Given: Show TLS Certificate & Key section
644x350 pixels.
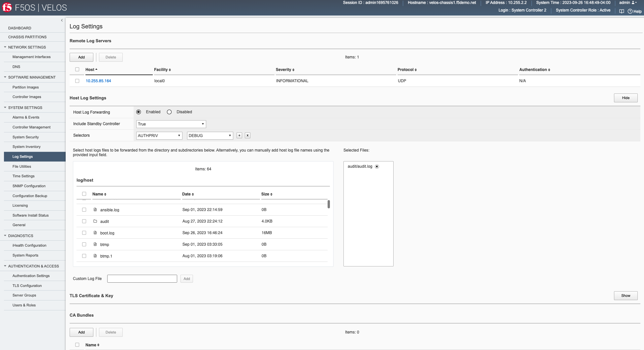Looking at the screenshot, I should point(626,296).
